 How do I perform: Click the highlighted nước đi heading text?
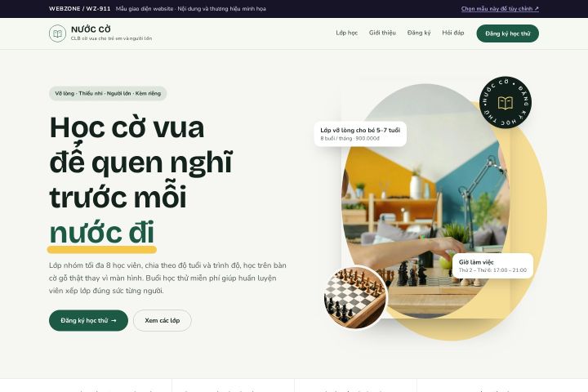coord(101,232)
